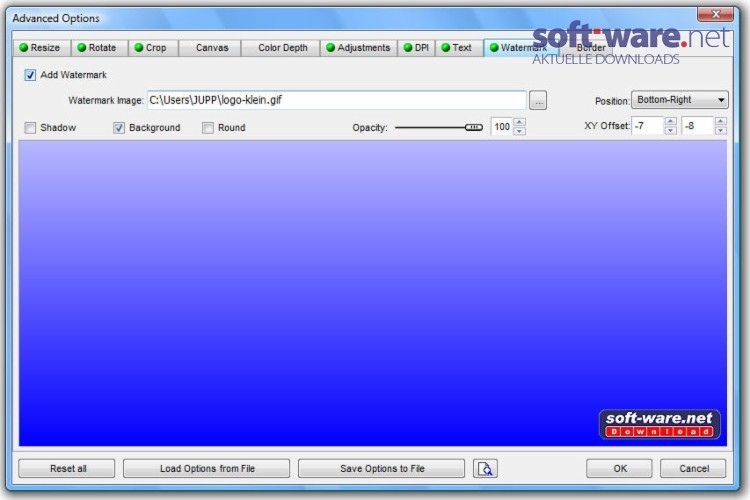The image size is (750, 500).
Task: Decrease opacity value with down arrow
Action: [519, 131]
